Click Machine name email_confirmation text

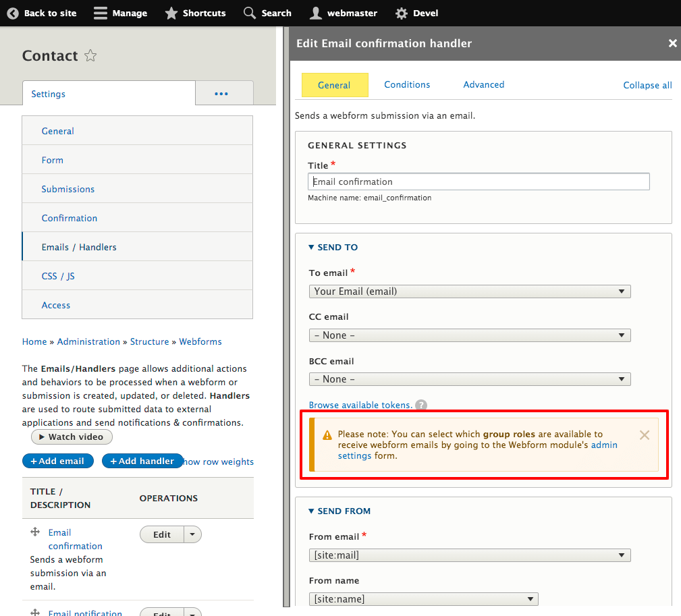click(x=370, y=198)
